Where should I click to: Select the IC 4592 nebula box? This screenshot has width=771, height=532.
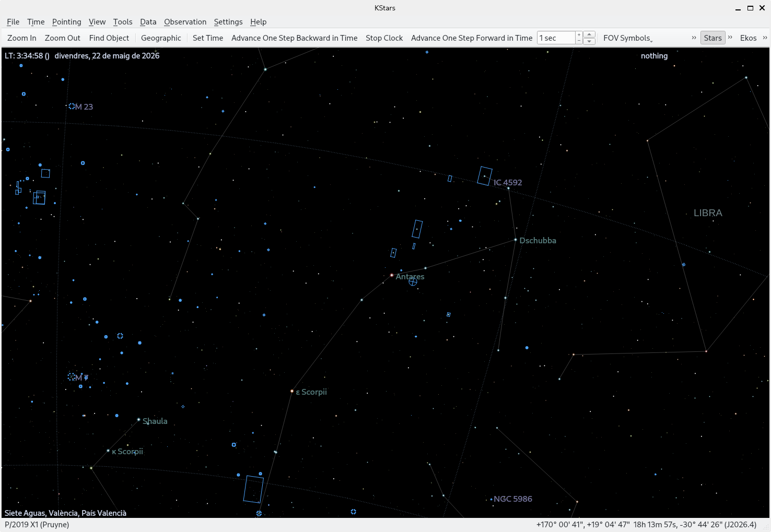[485, 176]
